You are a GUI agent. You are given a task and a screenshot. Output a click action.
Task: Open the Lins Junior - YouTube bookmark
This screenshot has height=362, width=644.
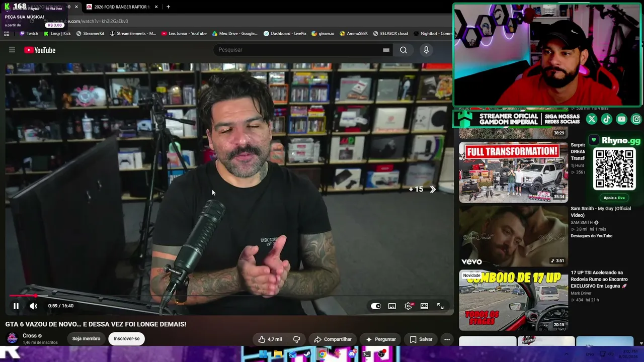[184, 34]
